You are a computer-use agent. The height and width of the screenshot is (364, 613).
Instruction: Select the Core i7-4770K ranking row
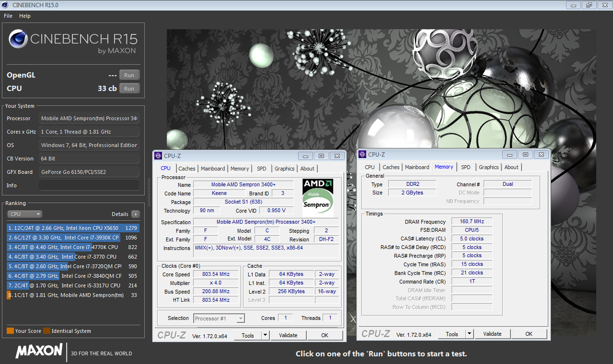(73, 247)
